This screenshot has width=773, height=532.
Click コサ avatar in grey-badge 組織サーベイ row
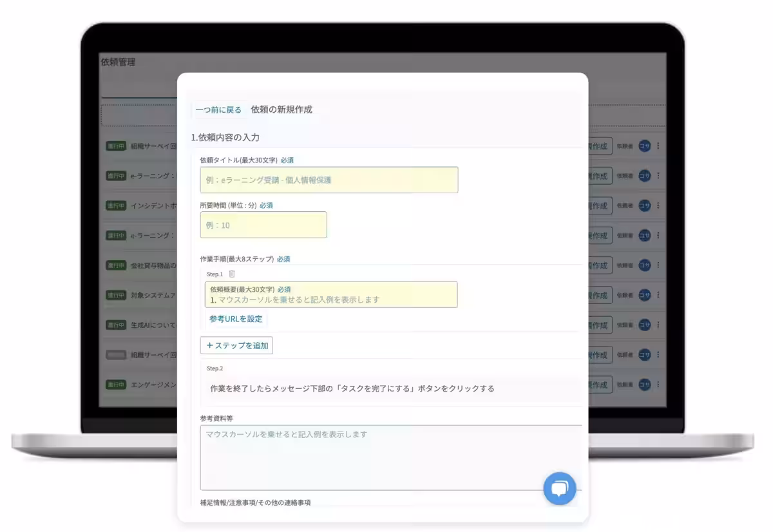coord(644,355)
